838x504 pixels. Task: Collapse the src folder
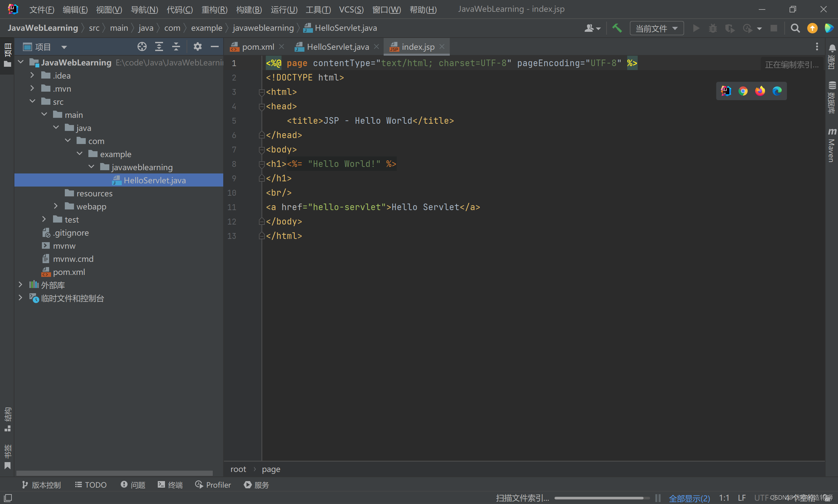[33, 101]
